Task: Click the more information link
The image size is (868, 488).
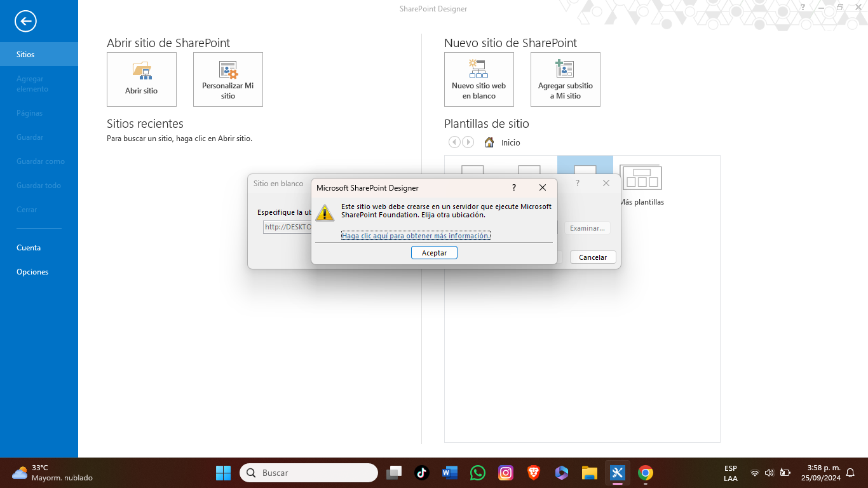Action: pos(416,236)
